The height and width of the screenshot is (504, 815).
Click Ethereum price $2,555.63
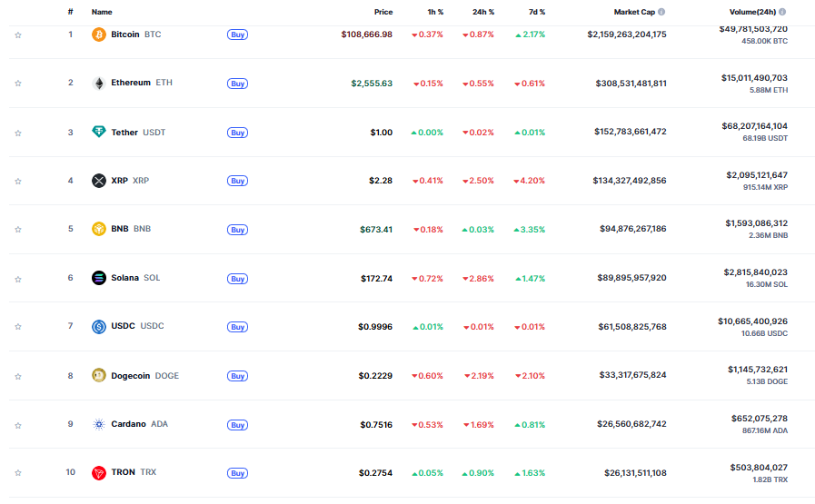pyautogui.click(x=372, y=84)
